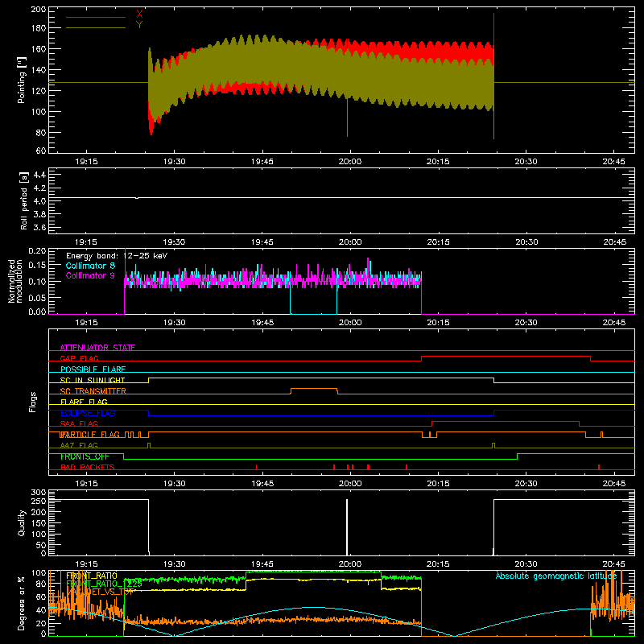Click the 'FLARE_FLAG' flag label
This screenshot has height=644, width=644.
click(84, 402)
